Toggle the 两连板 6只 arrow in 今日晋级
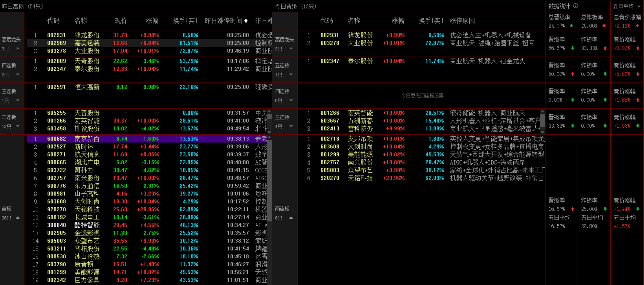 point(291,218)
